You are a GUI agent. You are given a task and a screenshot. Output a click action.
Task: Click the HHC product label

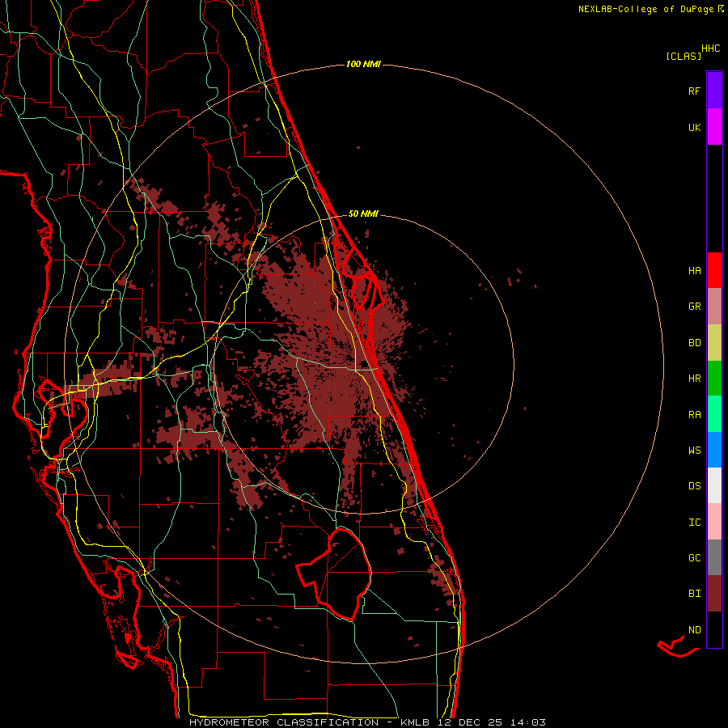click(x=710, y=49)
